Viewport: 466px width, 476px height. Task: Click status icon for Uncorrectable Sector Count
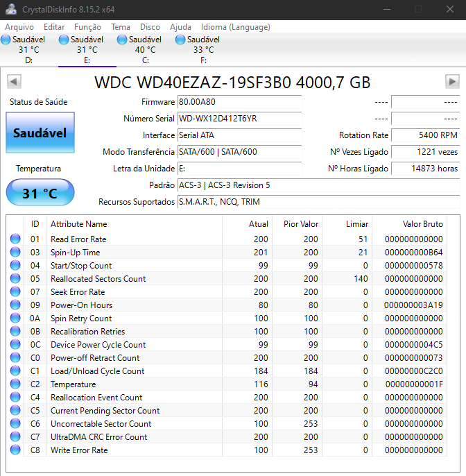click(15, 423)
